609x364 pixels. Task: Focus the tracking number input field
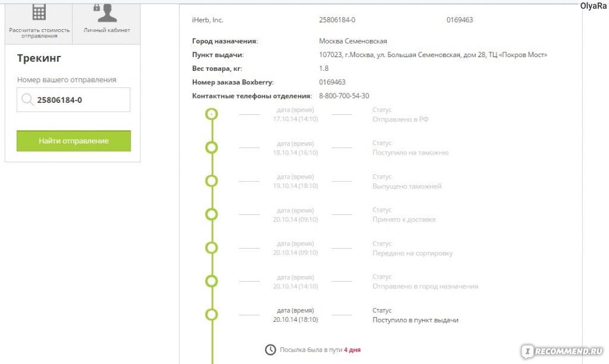[x=73, y=100]
